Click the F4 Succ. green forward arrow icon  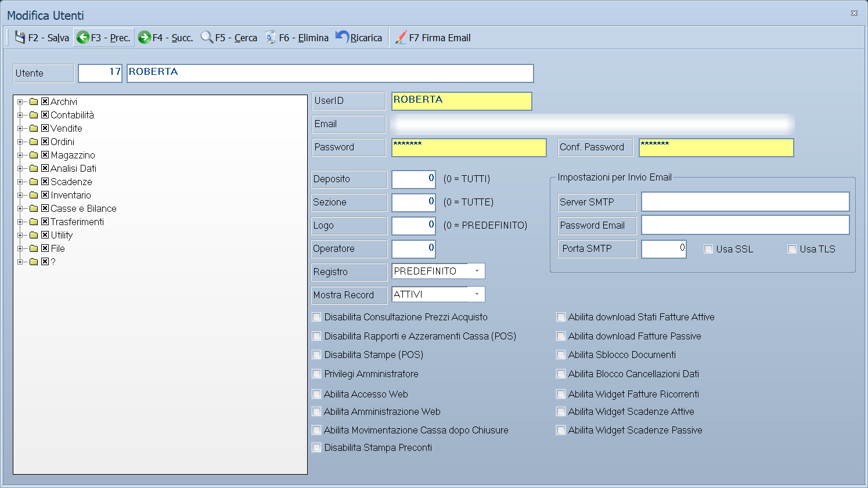point(145,38)
